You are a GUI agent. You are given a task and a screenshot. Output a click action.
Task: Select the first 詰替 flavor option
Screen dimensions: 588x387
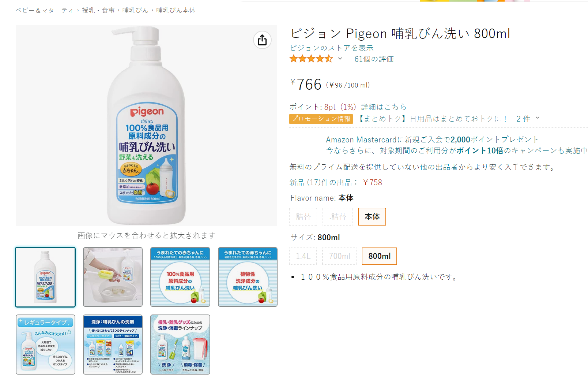[303, 217]
